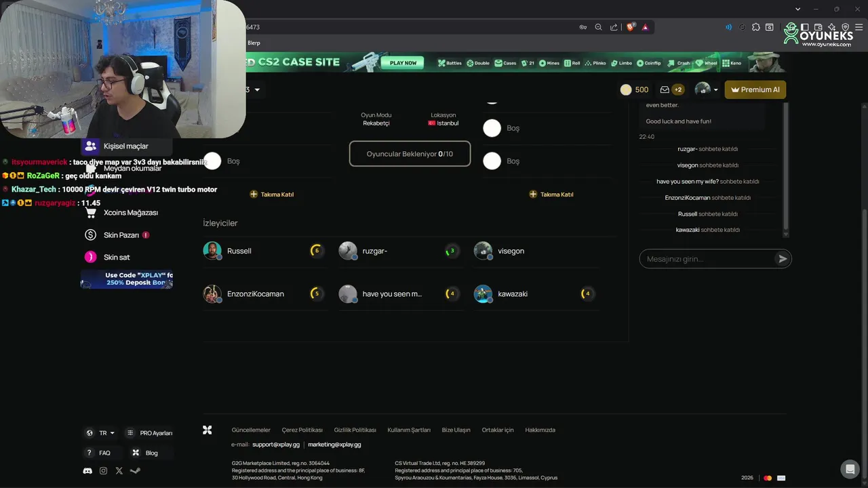Image resolution: width=868 pixels, height=488 pixels.
Task: Open the Instagram icon in footer
Action: (x=103, y=470)
